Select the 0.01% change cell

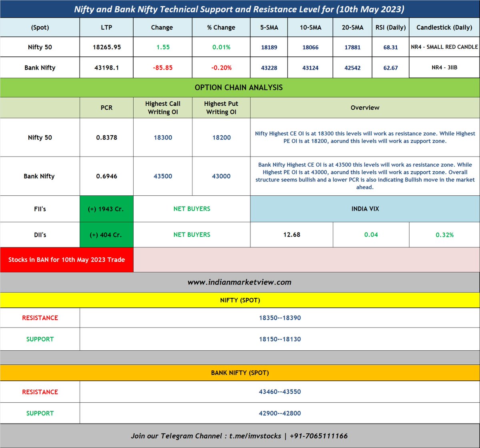click(x=221, y=47)
